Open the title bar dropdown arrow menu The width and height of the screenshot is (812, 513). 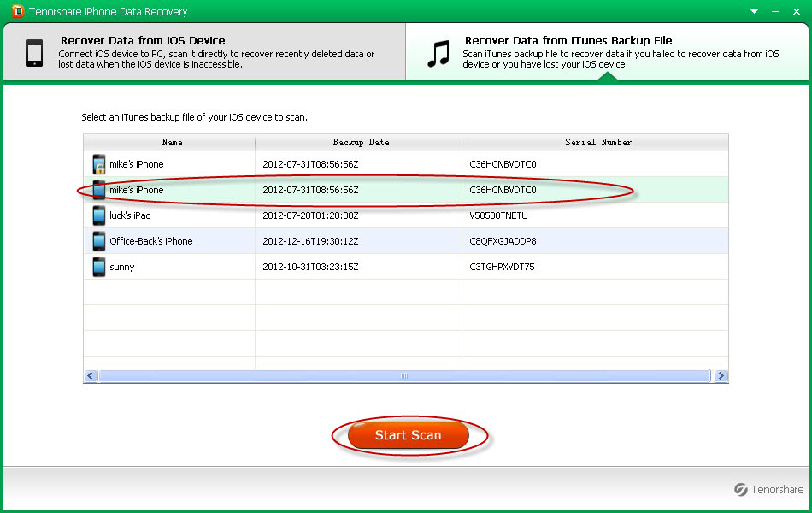754,11
